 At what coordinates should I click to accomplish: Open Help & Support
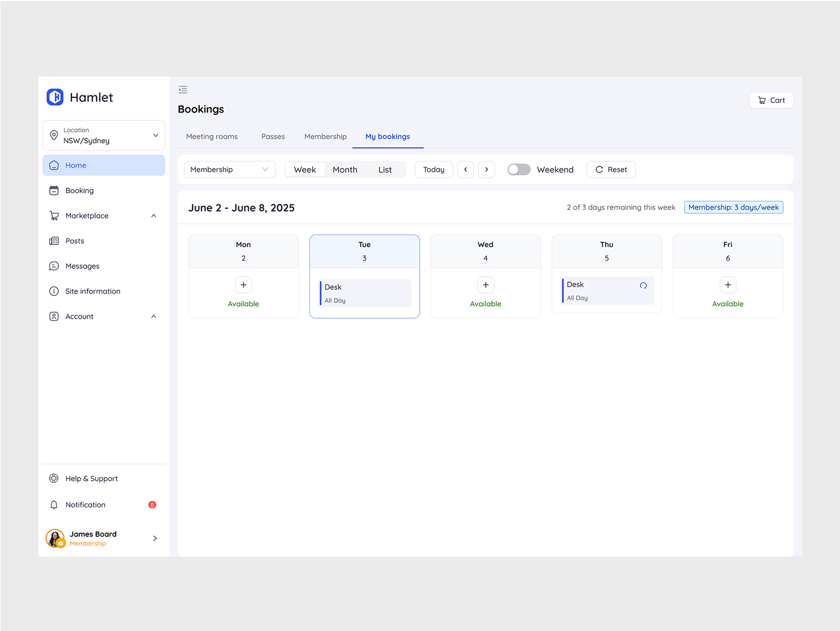click(91, 478)
